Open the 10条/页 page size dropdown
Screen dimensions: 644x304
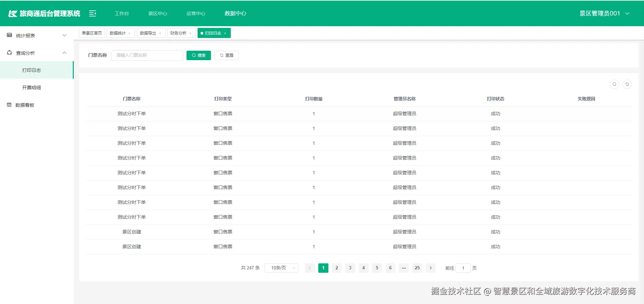(x=281, y=268)
